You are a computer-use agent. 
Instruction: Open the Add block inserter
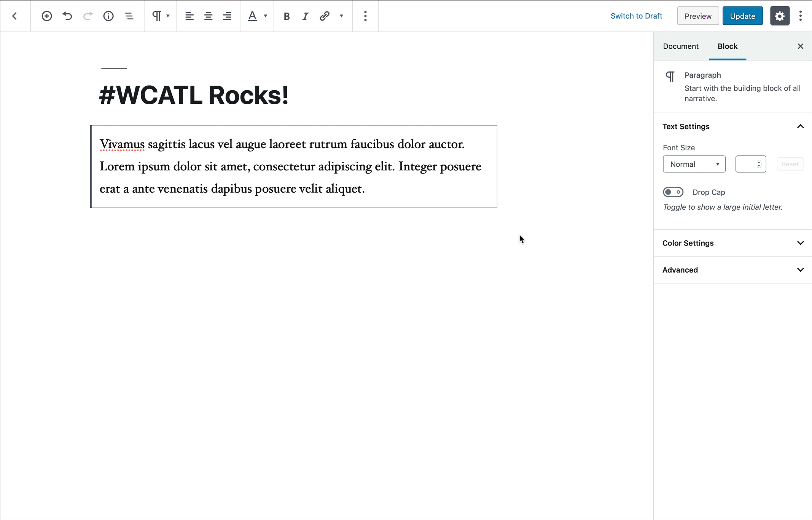pos(47,16)
